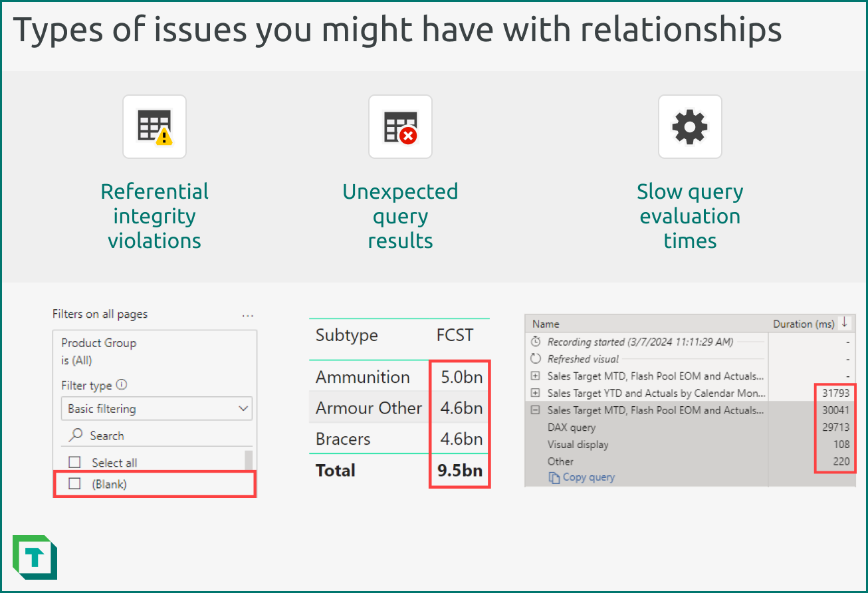
Task: Collapse the Sales Target MTD, Flash Pool EOM row
Action: click(x=535, y=410)
